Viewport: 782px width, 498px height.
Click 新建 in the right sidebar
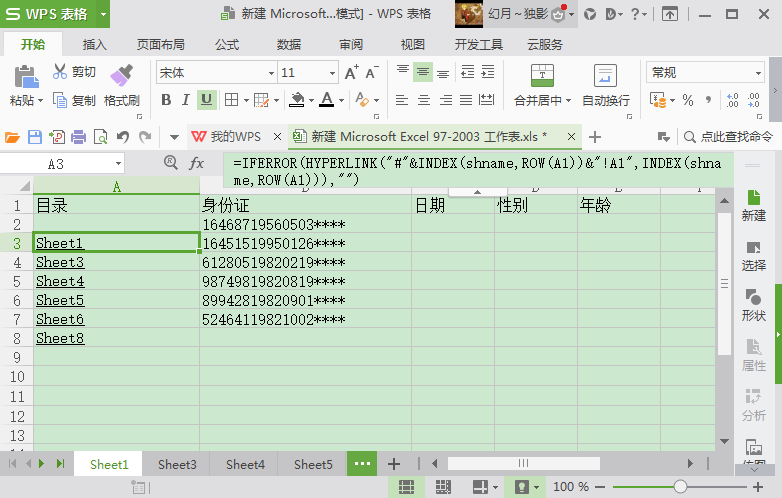pos(754,205)
